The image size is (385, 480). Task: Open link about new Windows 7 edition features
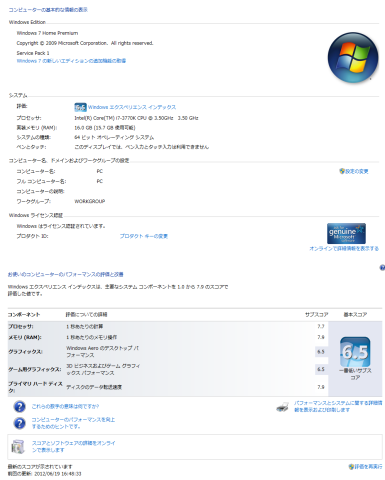(x=71, y=61)
